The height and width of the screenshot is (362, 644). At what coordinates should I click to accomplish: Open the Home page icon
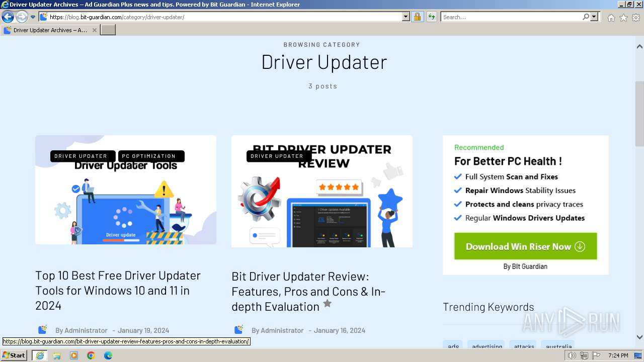point(611,18)
